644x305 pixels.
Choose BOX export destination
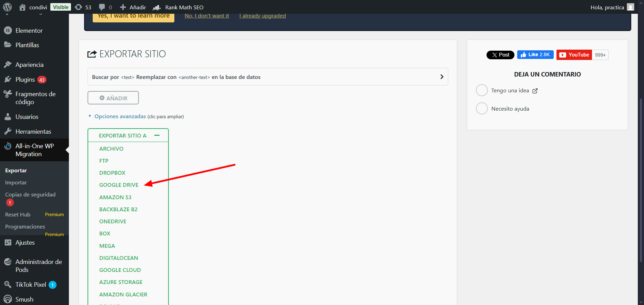tap(105, 233)
